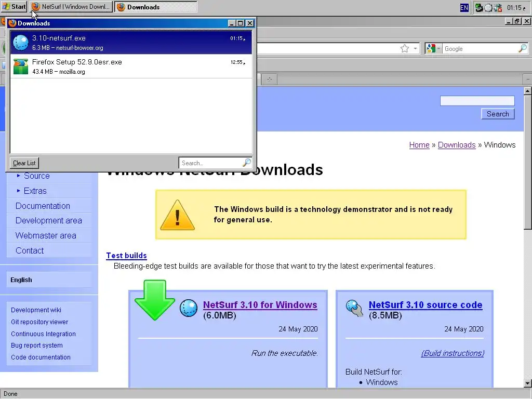This screenshot has height=399, width=532.
Task: Open Bug report system link
Action: point(37,345)
